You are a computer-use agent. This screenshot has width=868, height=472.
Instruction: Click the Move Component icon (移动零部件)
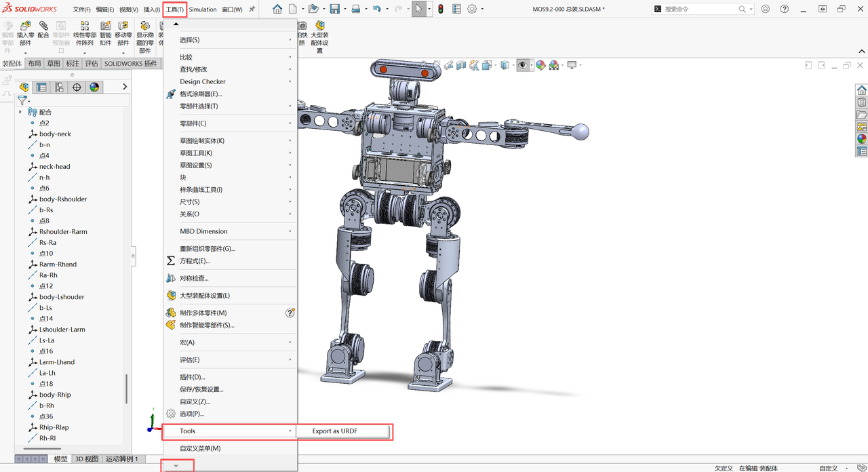[123, 26]
